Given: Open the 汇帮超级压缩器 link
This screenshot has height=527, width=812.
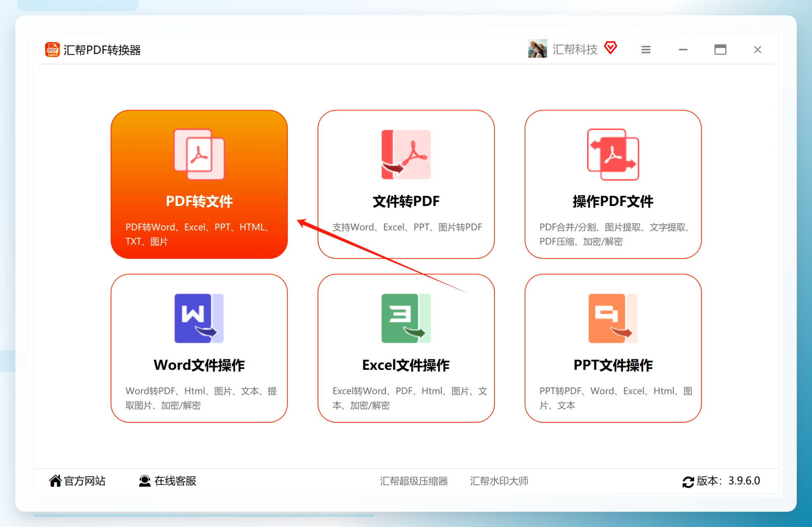Looking at the screenshot, I should [414, 481].
